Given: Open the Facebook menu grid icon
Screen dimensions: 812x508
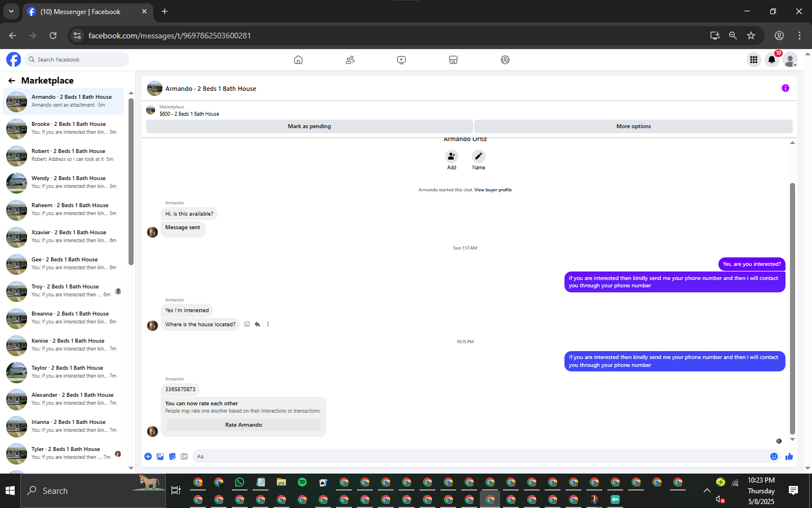Looking at the screenshot, I should coord(753,59).
